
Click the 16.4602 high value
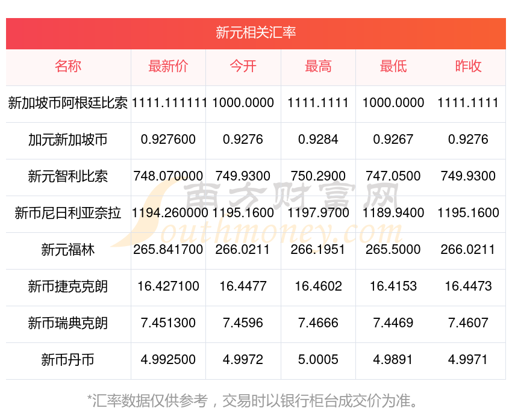click(318, 286)
